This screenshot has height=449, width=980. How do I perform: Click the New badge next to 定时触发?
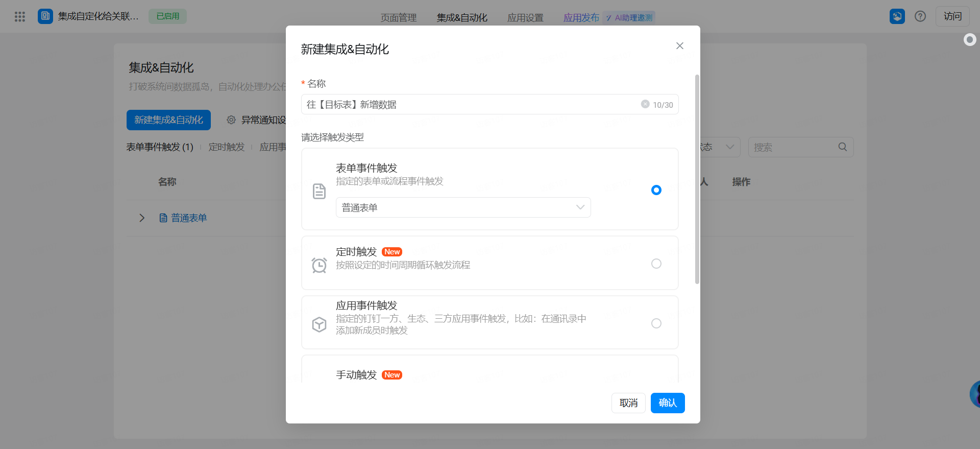coord(392,252)
